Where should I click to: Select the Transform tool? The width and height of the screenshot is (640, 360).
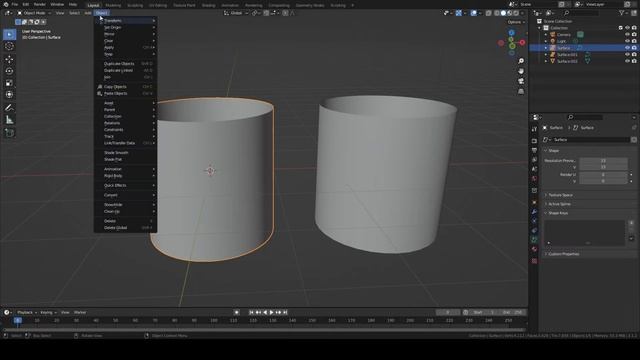[9, 95]
